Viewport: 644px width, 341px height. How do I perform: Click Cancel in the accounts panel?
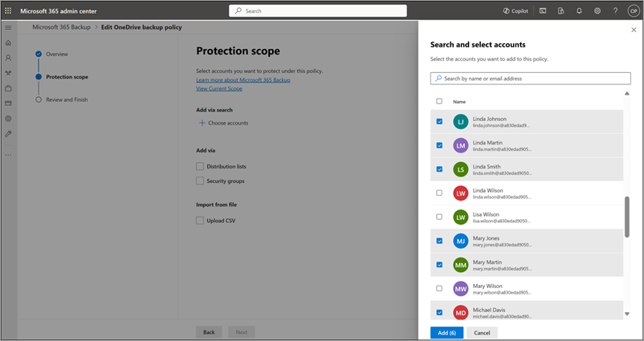click(x=482, y=333)
